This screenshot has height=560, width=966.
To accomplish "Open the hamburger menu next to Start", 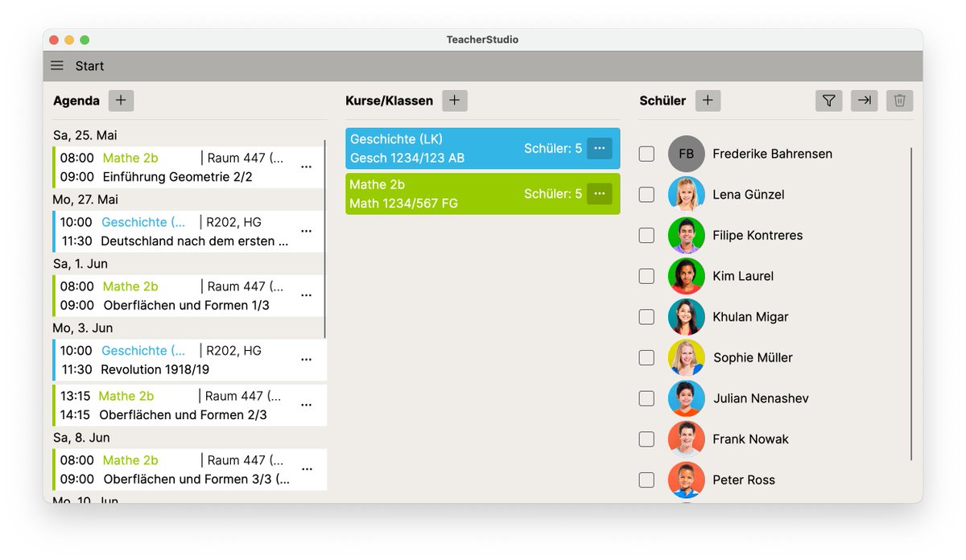I will (x=57, y=66).
